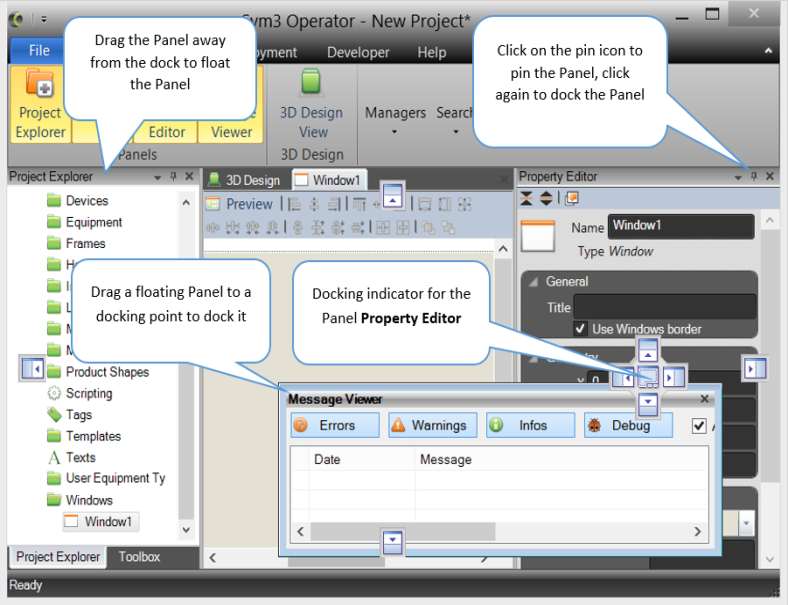The width and height of the screenshot is (788, 605).
Task: Open the Managers dropdown
Action: pyautogui.click(x=395, y=121)
